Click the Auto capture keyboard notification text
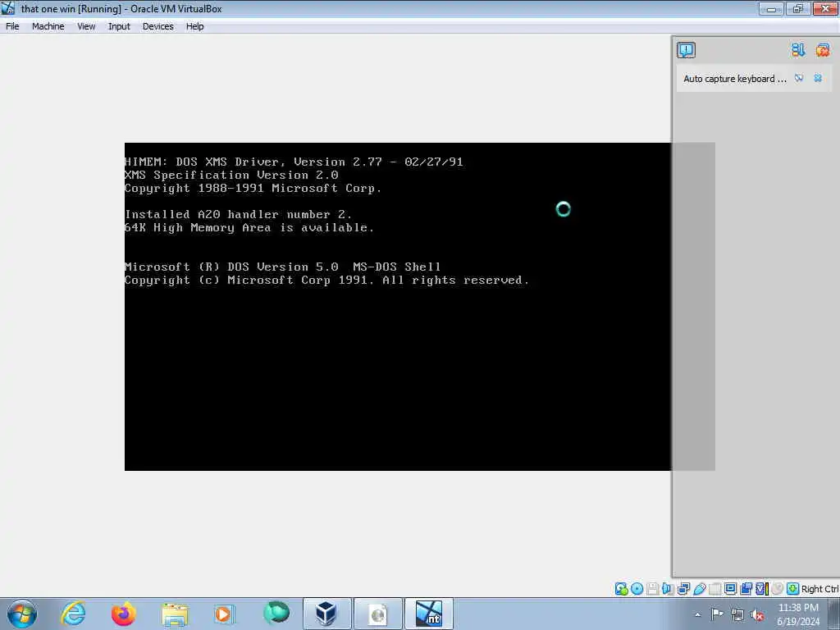This screenshot has width=840, height=630. tap(734, 79)
